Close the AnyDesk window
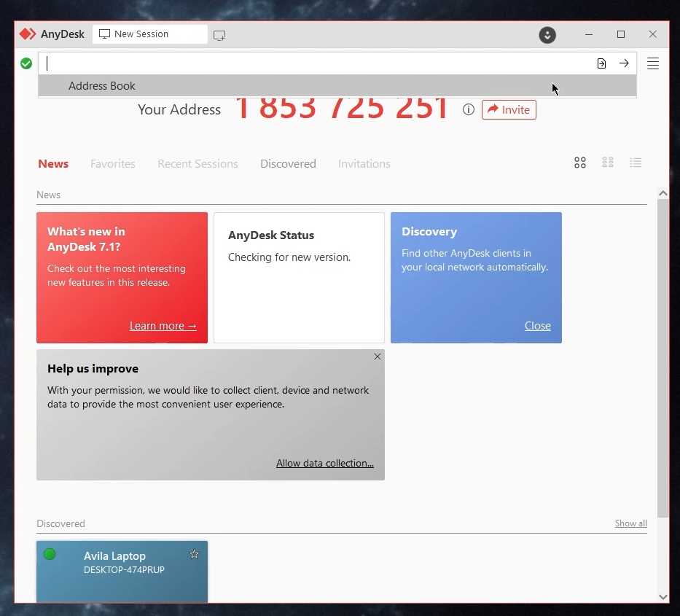Viewport: 680px width, 616px height. (x=652, y=34)
